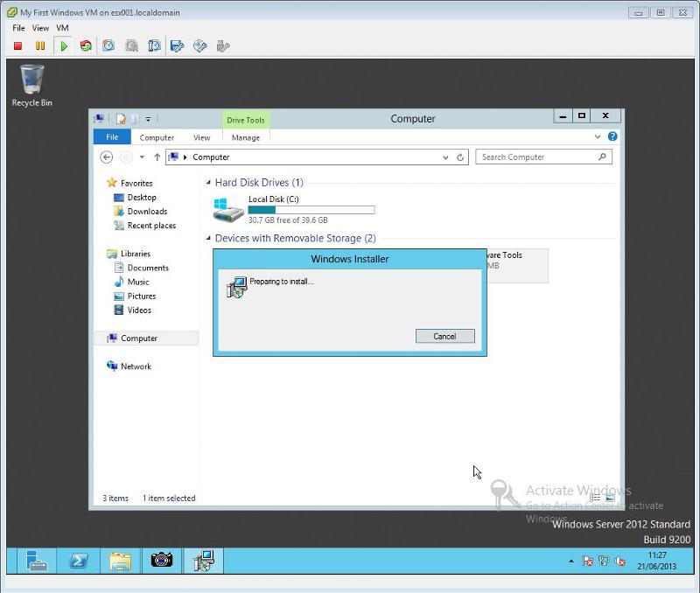The width and height of the screenshot is (700, 593).
Task: Open the VMware File menu
Action: click(x=18, y=28)
